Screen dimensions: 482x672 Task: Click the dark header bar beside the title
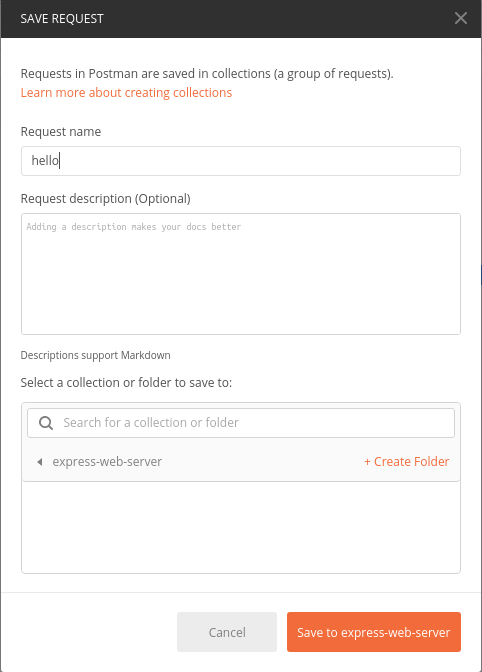(278, 19)
